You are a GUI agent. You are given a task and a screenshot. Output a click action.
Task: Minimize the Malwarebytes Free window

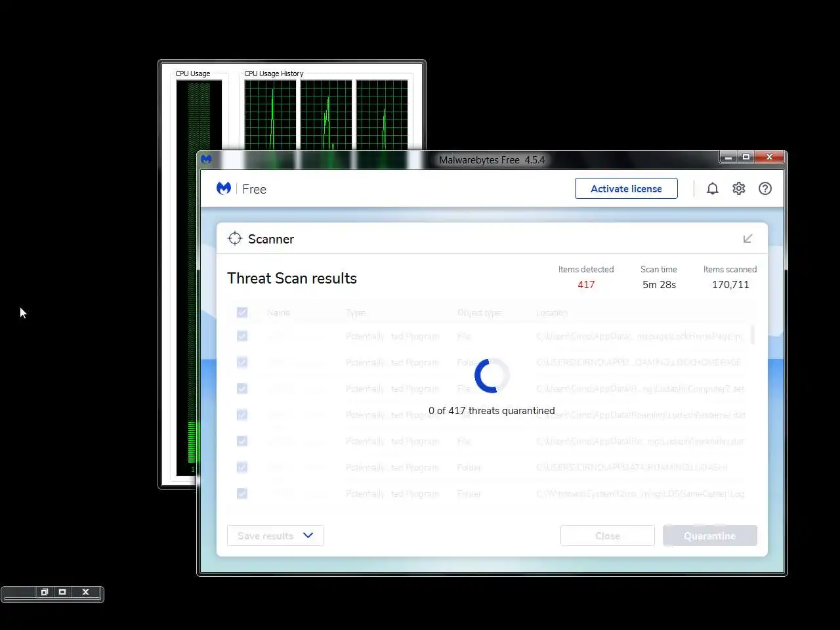pyautogui.click(x=728, y=157)
